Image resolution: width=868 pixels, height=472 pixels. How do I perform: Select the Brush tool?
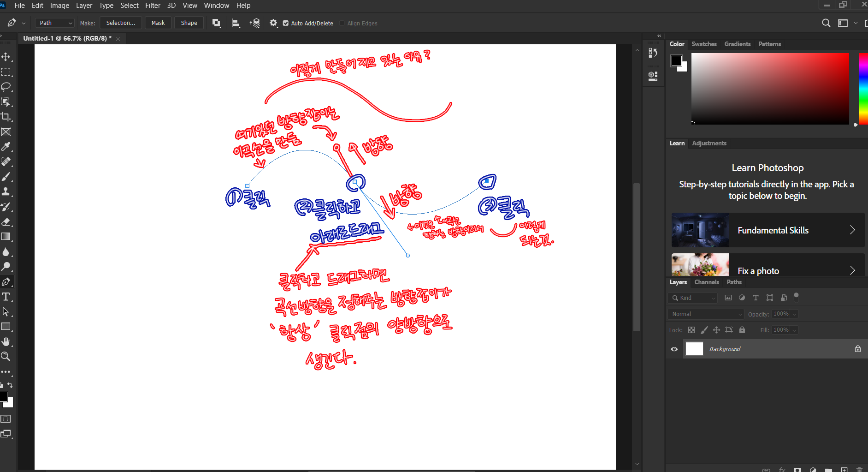coord(6,177)
